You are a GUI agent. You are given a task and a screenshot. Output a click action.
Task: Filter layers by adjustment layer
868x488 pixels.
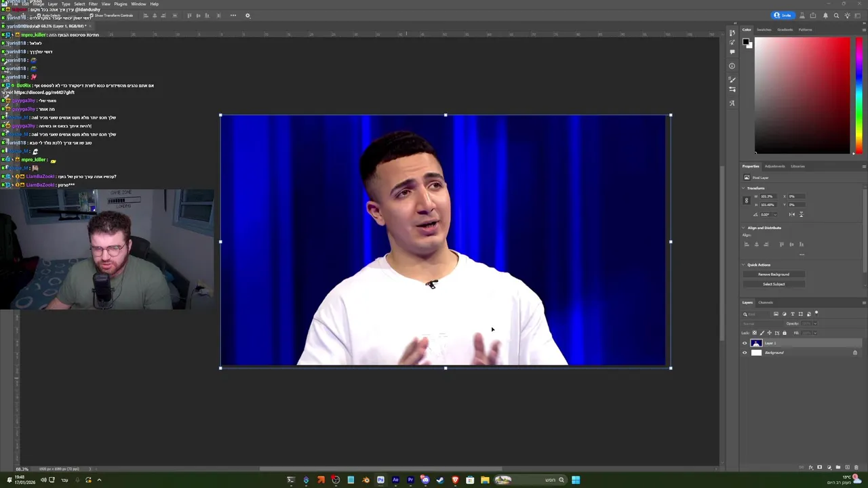click(x=785, y=314)
